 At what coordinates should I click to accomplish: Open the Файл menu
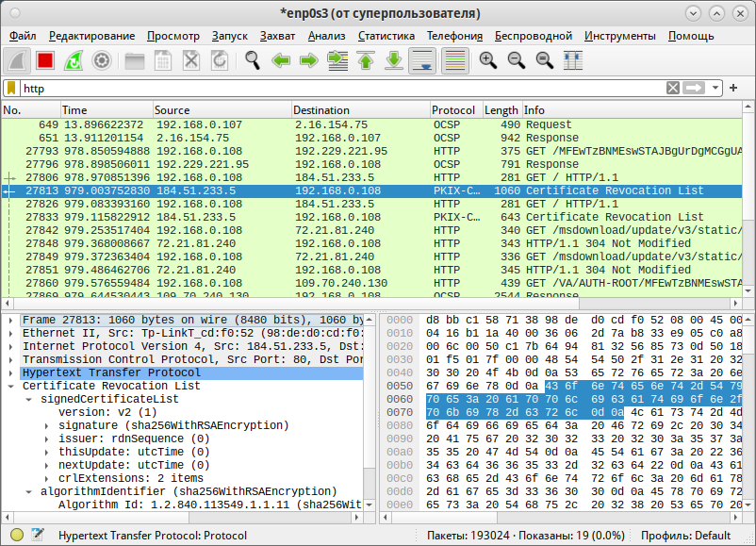click(23, 36)
